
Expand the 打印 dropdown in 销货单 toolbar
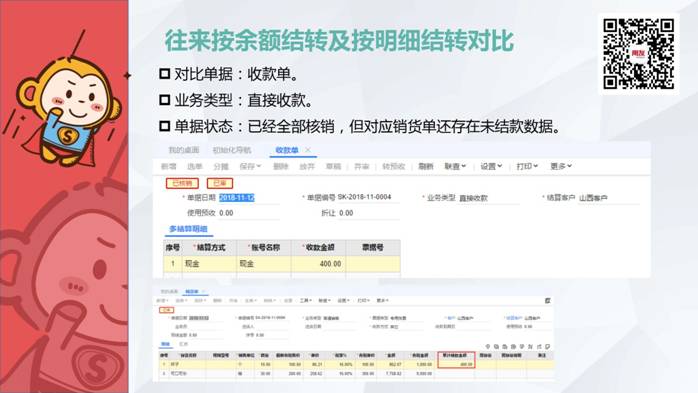363,301
